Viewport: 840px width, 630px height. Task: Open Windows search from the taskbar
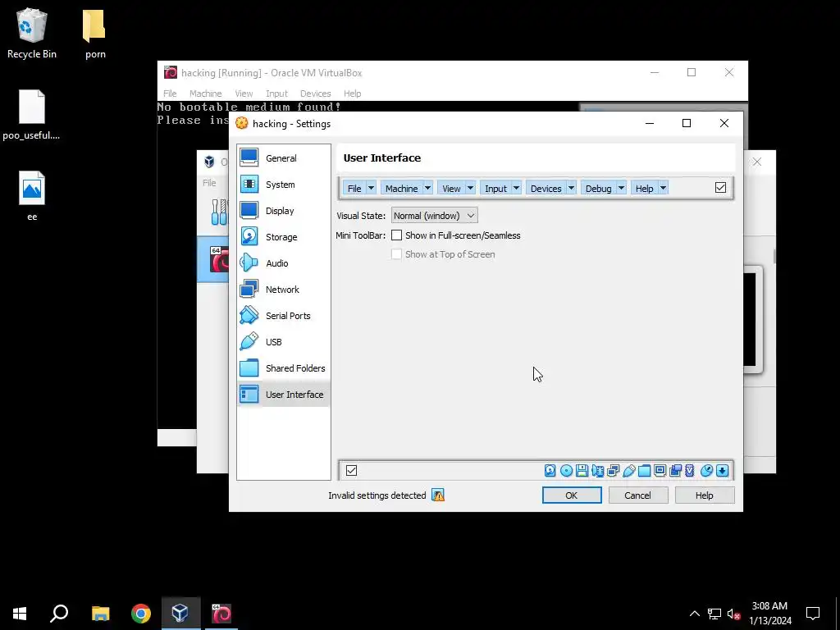(x=59, y=614)
